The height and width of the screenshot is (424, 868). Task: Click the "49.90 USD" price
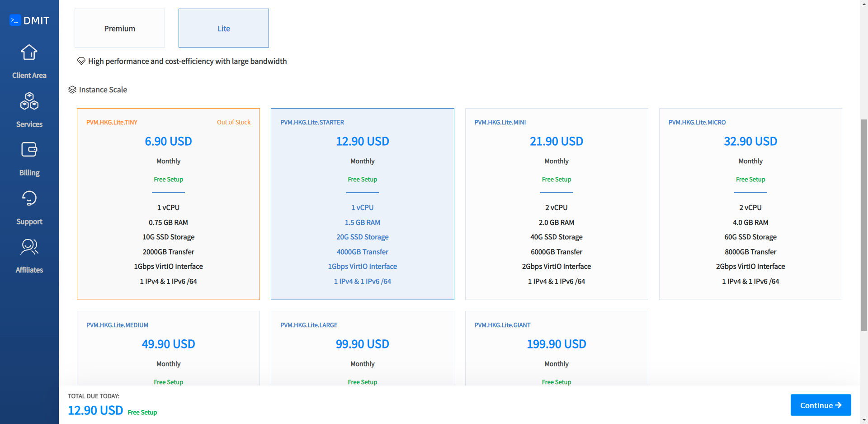(168, 344)
